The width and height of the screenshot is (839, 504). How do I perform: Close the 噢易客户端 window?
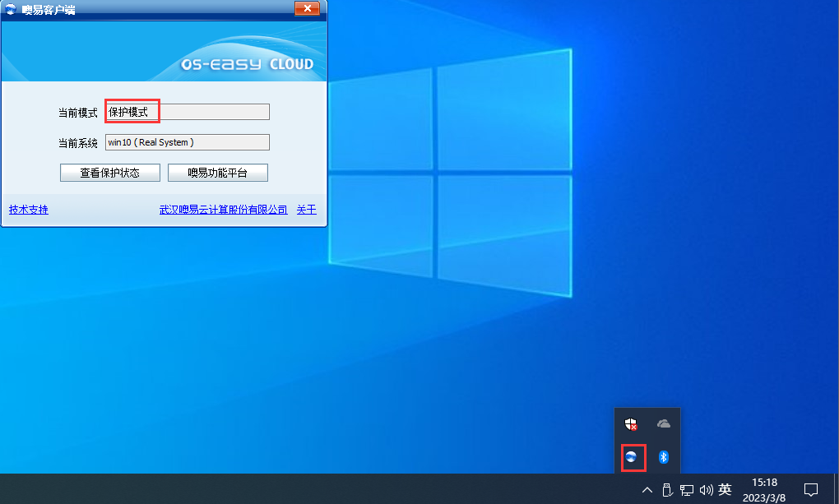(x=307, y=8)
